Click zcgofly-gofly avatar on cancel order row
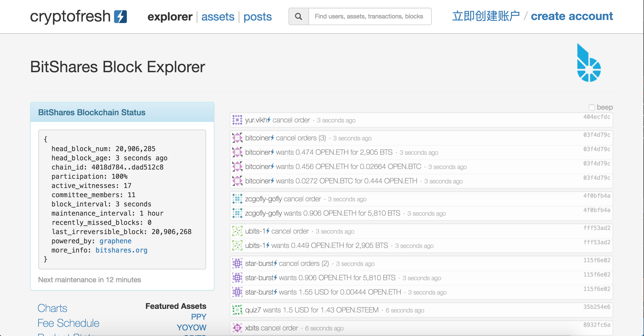644x336 pixels. coord(237,199)
